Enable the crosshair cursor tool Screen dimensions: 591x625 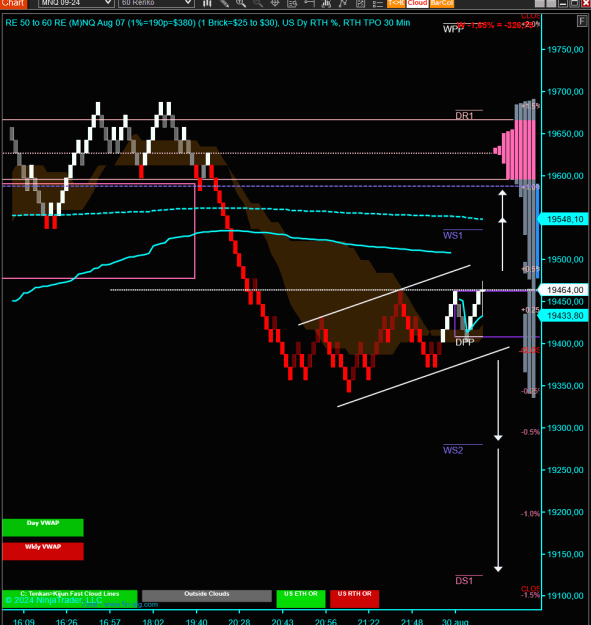pos(275,3)
